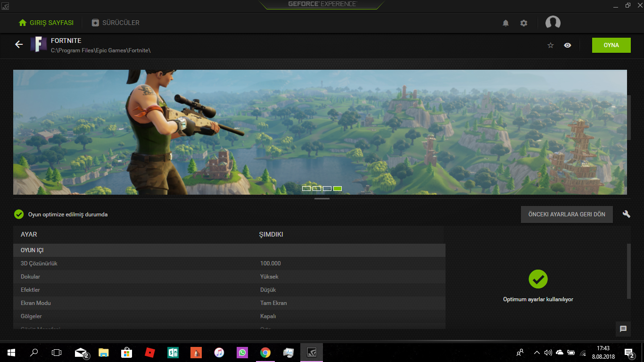Toggle the eye icon beside the OYNA button
The height and width of the screenshot is (362, 644).
[x=568, y=45]
